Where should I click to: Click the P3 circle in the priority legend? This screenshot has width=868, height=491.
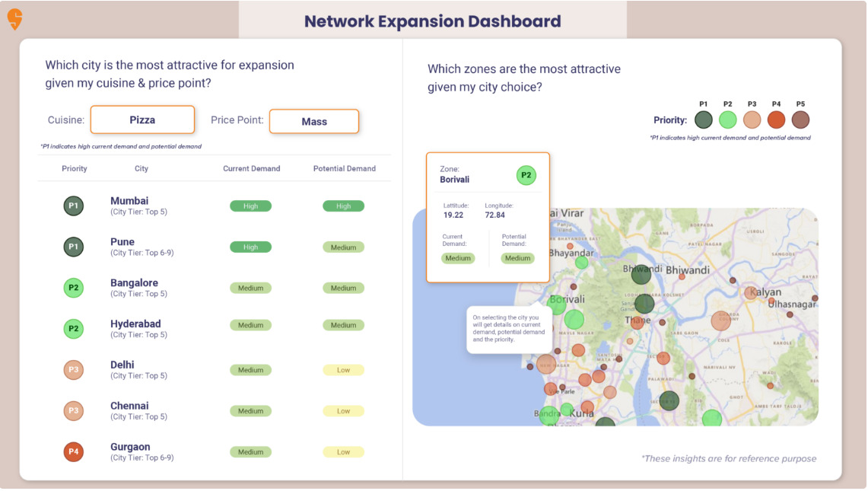[752, 120]
